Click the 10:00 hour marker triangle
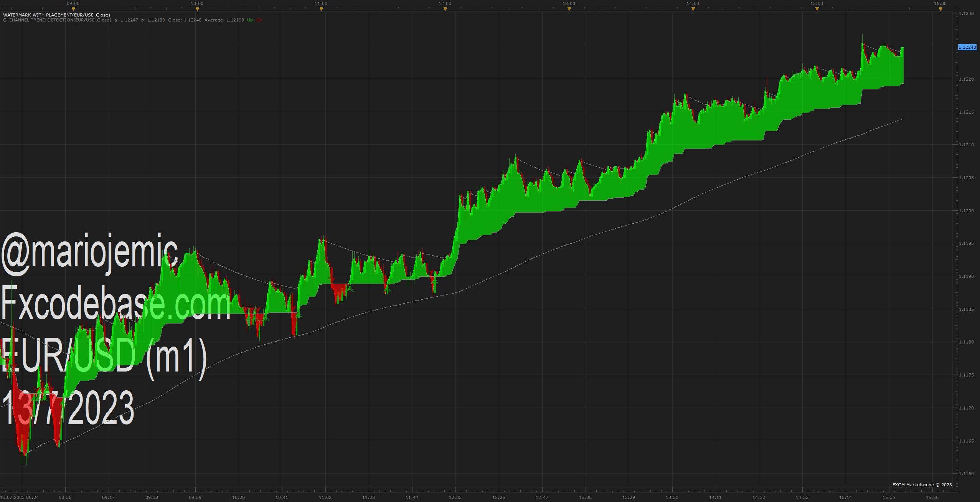980x502 pixels. coord(197,9)
